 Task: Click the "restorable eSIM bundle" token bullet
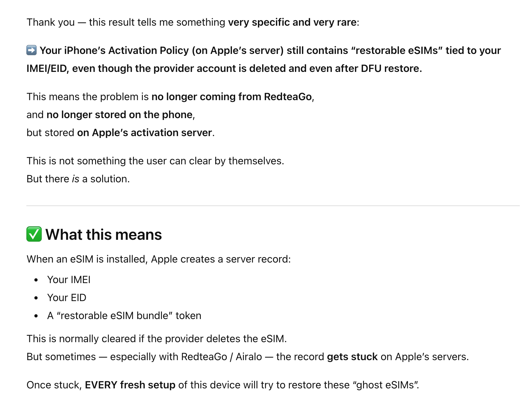pos(124,316)
